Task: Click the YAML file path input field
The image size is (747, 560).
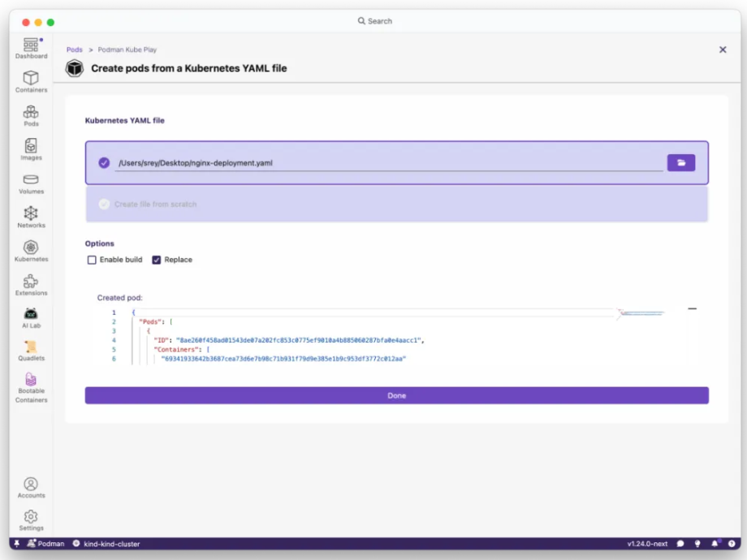Action: click(388, 163)
